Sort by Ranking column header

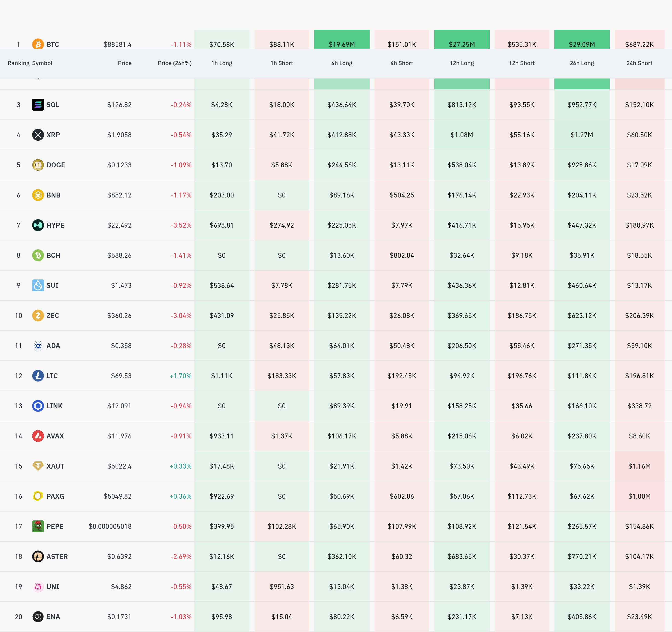point(18,63)
